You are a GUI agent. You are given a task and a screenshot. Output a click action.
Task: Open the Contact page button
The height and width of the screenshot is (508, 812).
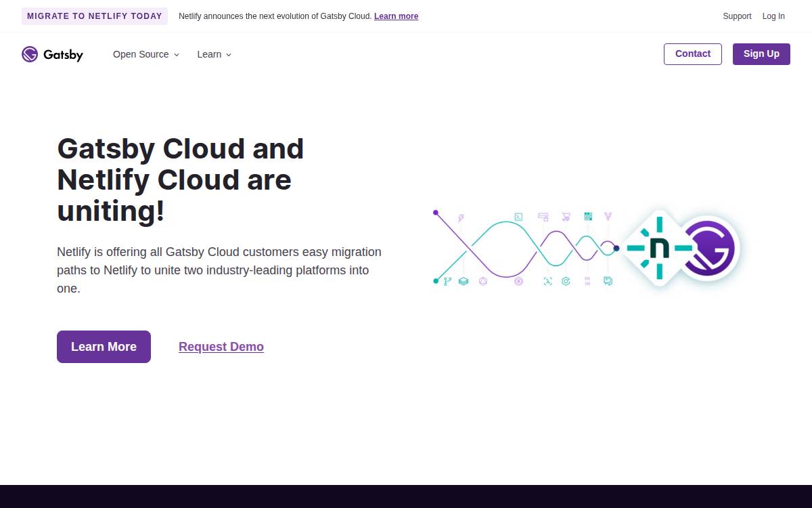point(693,54)
